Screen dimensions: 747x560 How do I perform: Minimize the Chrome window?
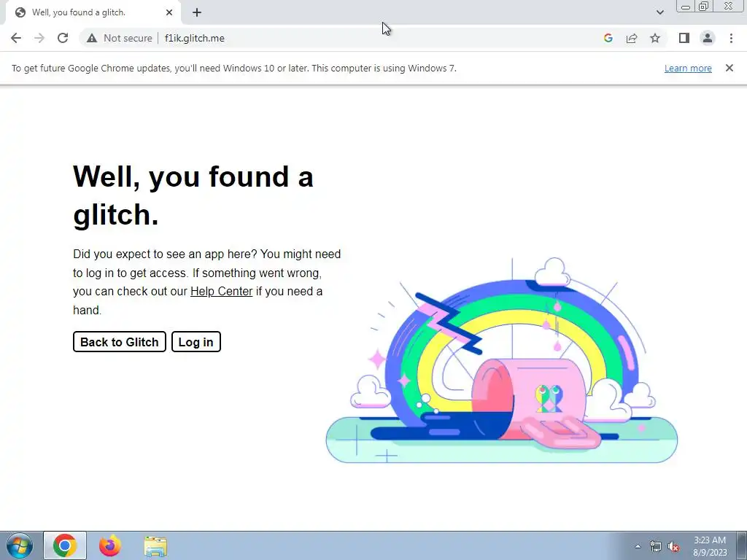point(686,6)
